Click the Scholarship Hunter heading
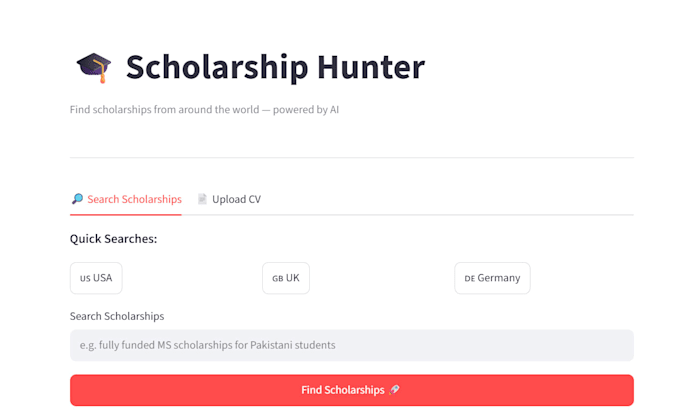 (x=275, y=68)
